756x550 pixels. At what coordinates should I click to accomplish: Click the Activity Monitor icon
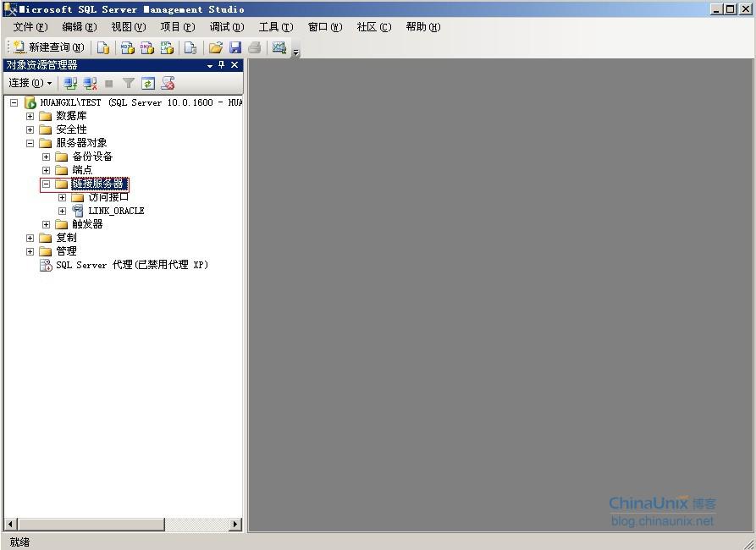(279, 47)
